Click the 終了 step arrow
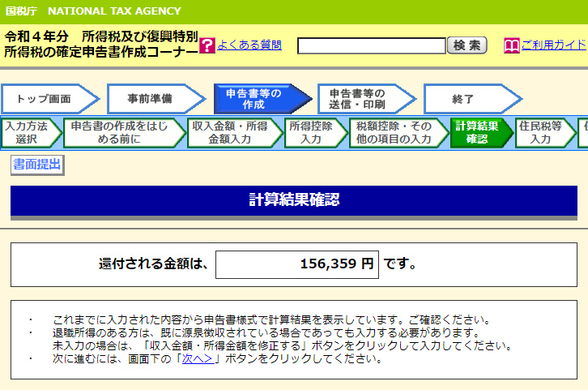Viewport: 588px width, 390px height. pos(466,99)
